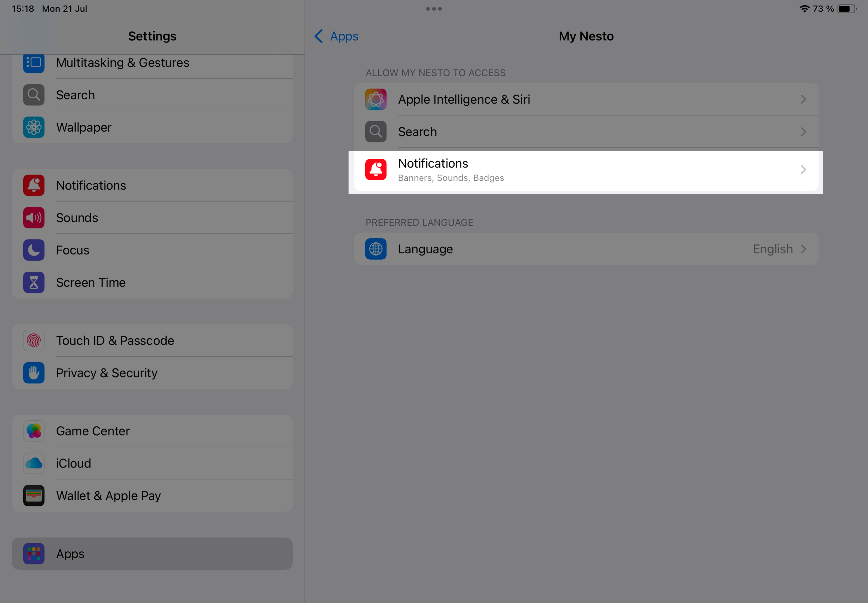Expand the Search row chevron
The image size is (868, 603).
803,131
